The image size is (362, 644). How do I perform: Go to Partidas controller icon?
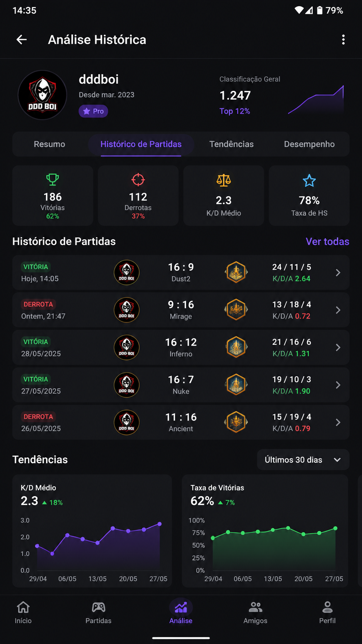coord(98,607)
